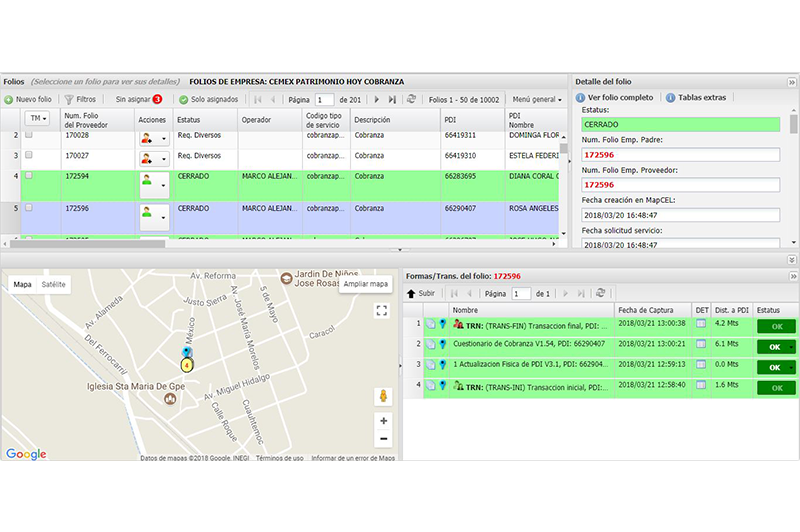The height and width of the screenshot is (532, 800).
Task: Click the Subir button
Action: pos(421,293)
